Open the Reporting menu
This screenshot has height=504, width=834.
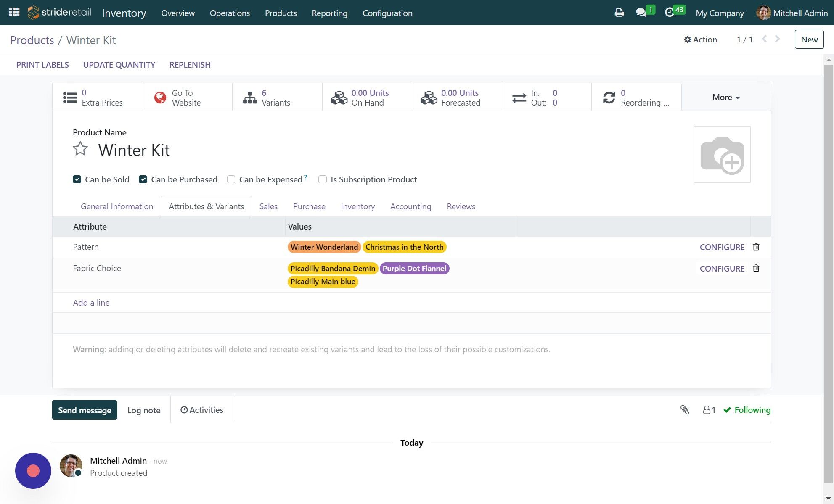pos(329,13)
